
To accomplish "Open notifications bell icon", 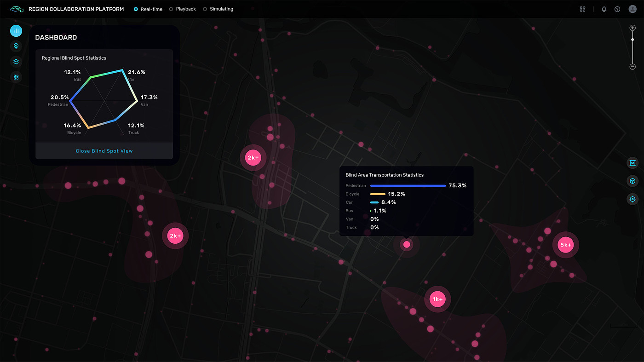I will click(604, 9).
